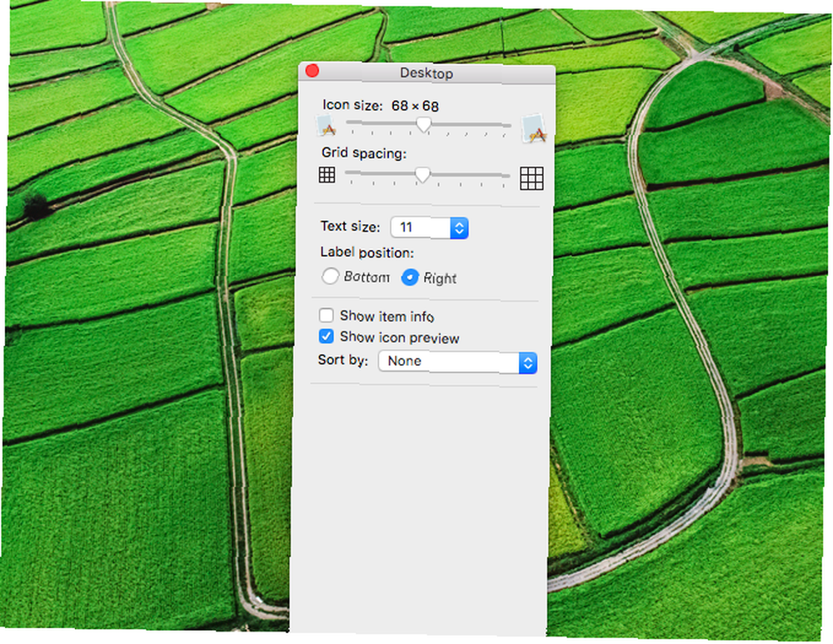This screenshot has height=644, width=833.
Task: Click the large icon size preview icon
Action: [x=533, y=128]
